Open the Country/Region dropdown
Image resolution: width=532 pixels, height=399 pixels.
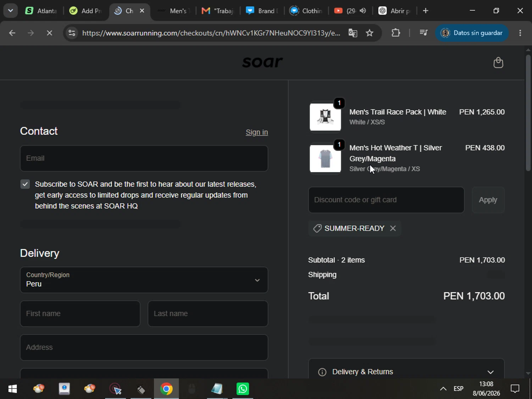pos(144,280)
